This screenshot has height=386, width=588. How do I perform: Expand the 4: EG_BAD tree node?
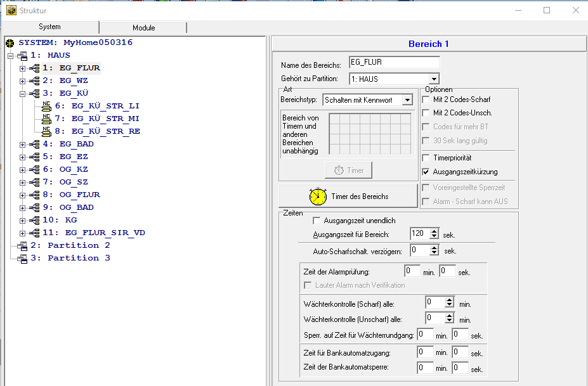(x=23, y=144)
